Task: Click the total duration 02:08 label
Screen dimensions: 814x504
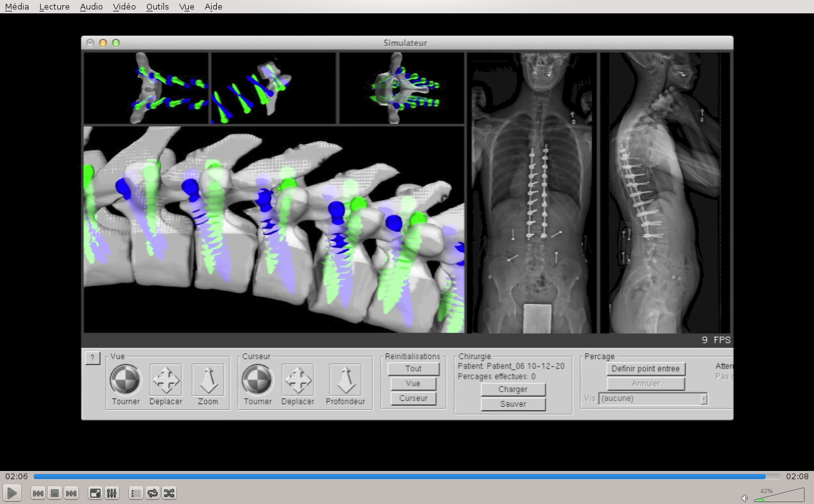Action: tap(797, 476)
